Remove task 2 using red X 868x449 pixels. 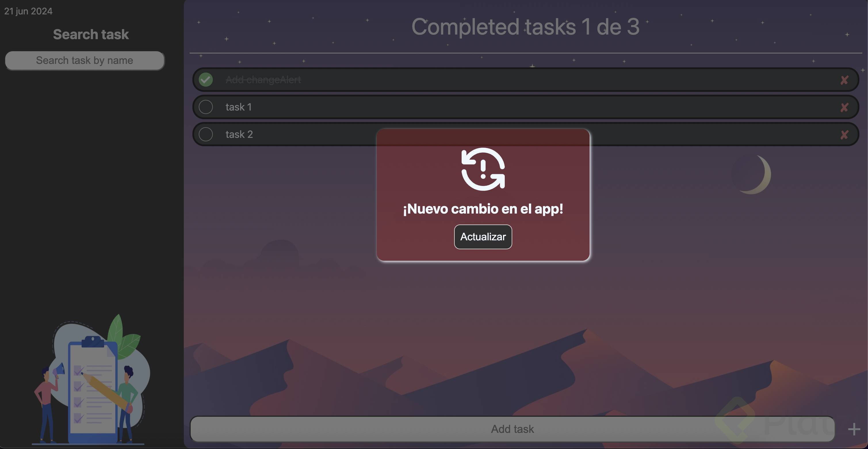(844, 135)
